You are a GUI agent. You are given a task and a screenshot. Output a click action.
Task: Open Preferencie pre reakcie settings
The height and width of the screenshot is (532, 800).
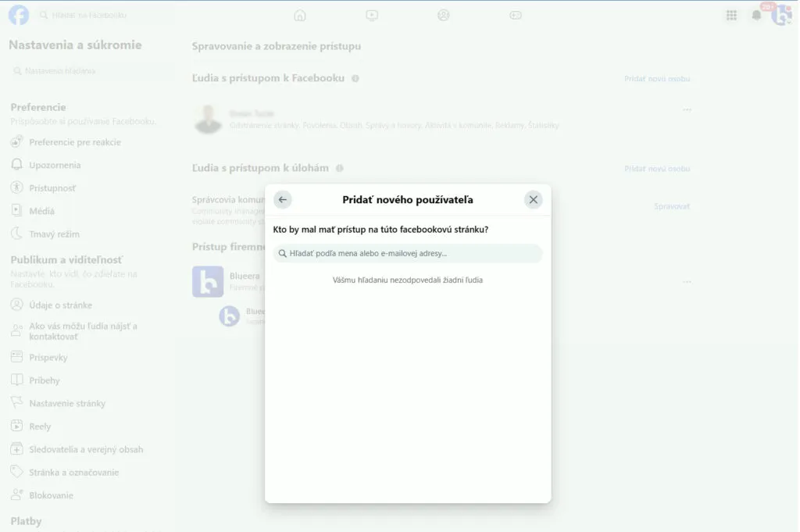tap(74, 142)
